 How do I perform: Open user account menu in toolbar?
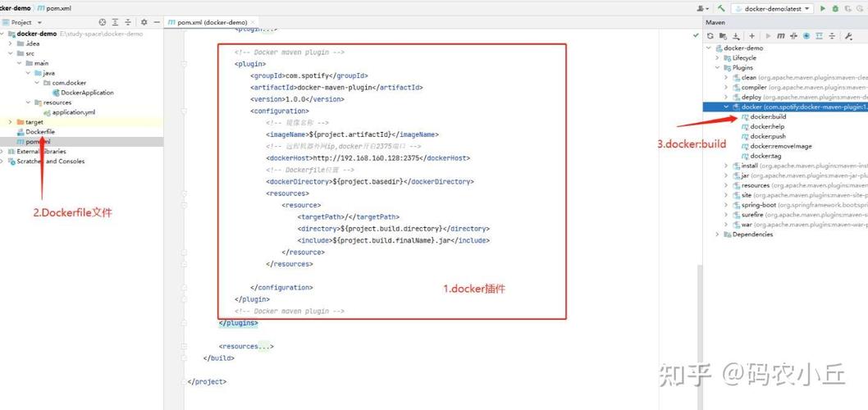tap(703, 8)
